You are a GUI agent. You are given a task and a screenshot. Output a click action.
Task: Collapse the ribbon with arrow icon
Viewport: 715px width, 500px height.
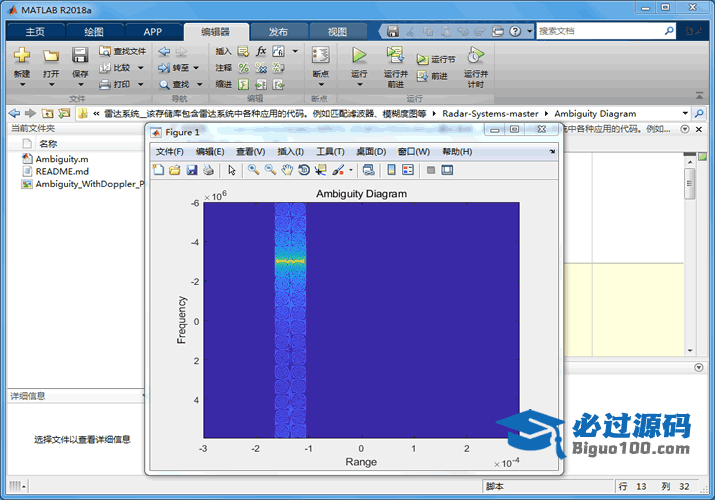point(699,96)
